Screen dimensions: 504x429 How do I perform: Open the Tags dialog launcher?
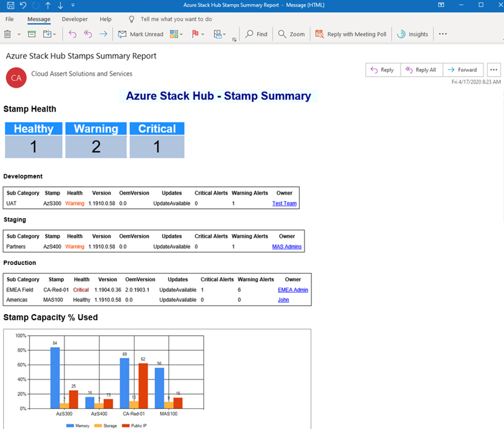click(x=234, y=39)
